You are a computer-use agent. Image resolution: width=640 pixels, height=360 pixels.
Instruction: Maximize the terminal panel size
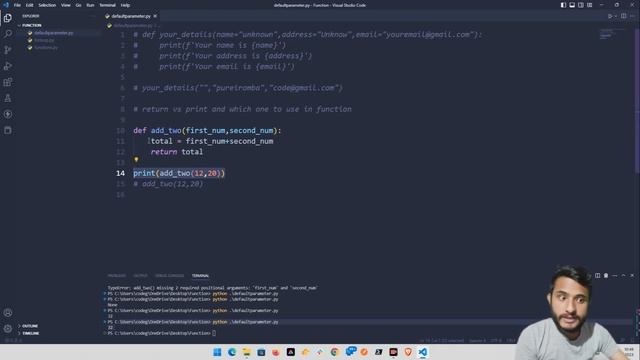[x=623, y=276]
